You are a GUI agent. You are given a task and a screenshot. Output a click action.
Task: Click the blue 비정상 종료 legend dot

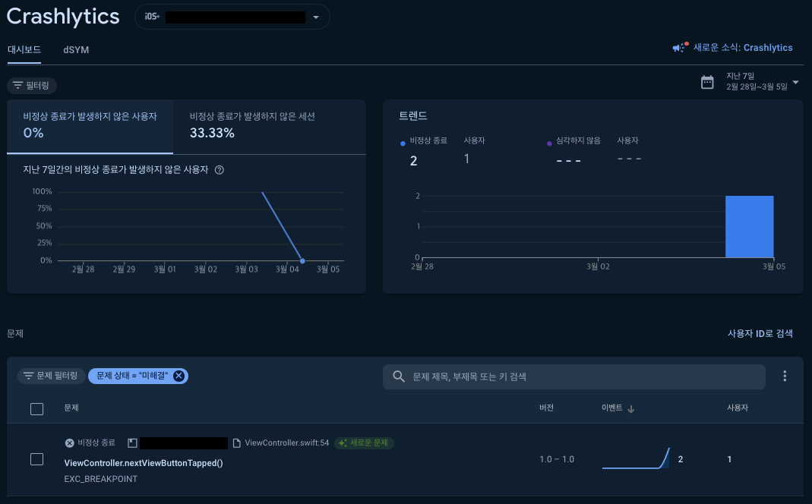point(403,143)
